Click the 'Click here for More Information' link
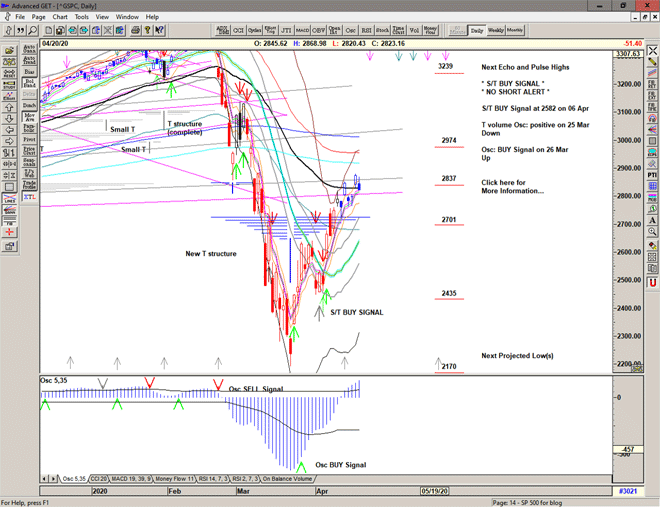The height and width of the screenshot is (507, 660). coord(512,186)
